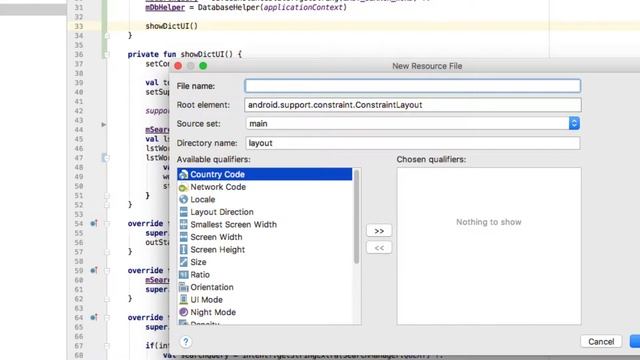The image size is (640, 360).
Task: Click DatabaseHelper call on line 31
Action: click(x=272, y=7)
